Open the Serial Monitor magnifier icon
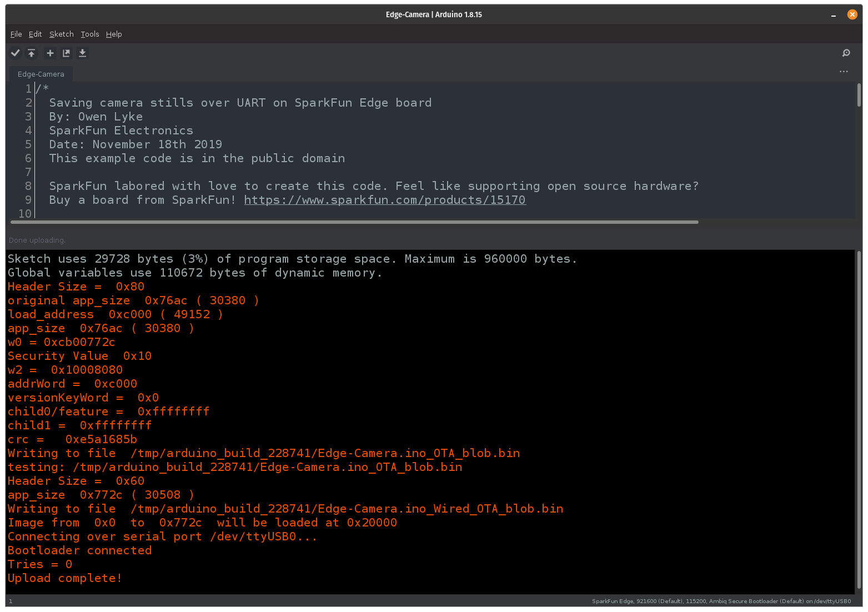 (846, 53)
